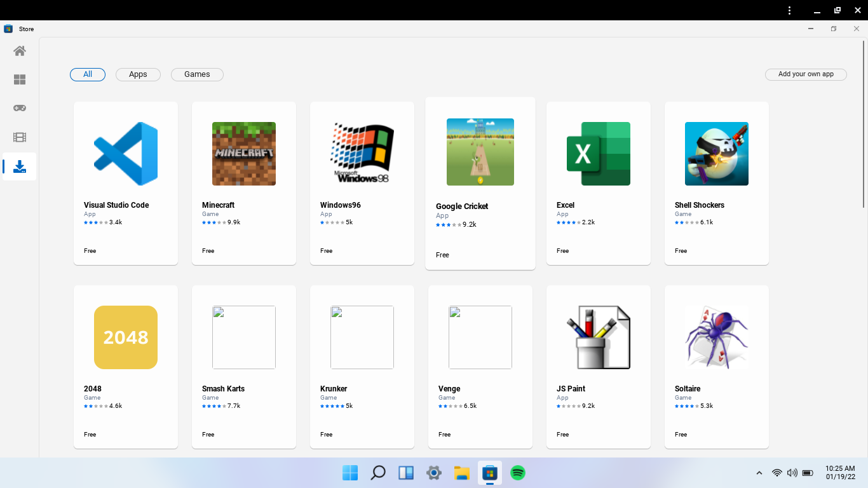Expand hidden system tray icons
The width and height of the screenshot is (868, 488).
[x=759, y=473]
